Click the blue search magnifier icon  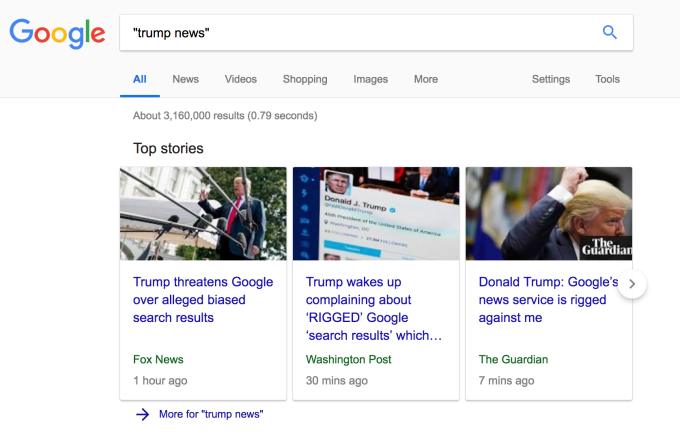pos(609,33)
